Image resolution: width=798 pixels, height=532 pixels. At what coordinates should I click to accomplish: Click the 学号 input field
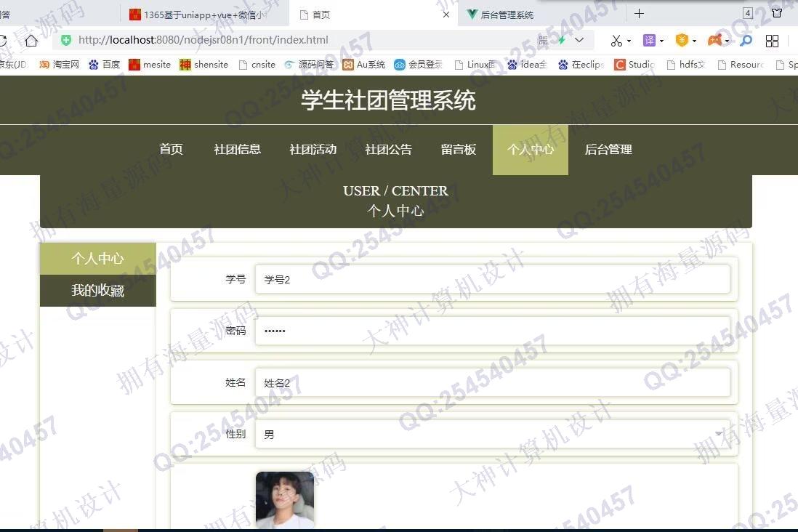tap(493, 280)
